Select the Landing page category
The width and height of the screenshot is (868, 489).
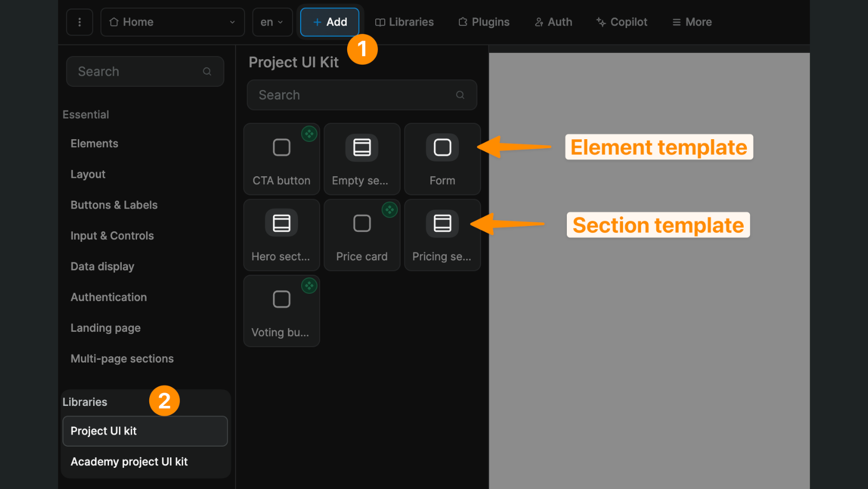tap(105, 328)
